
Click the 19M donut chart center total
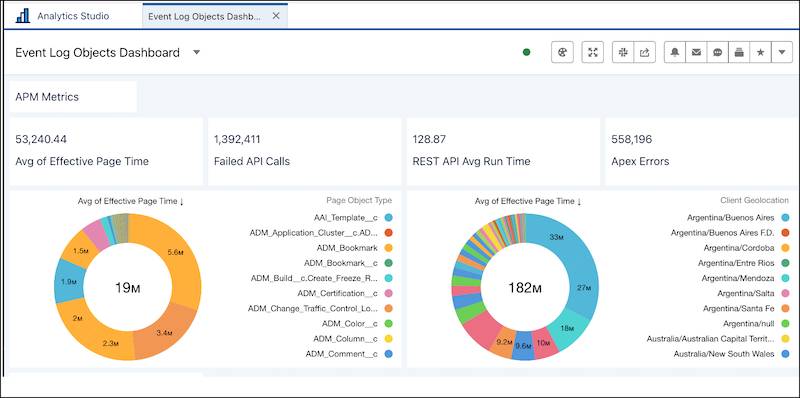pos(128,288)
